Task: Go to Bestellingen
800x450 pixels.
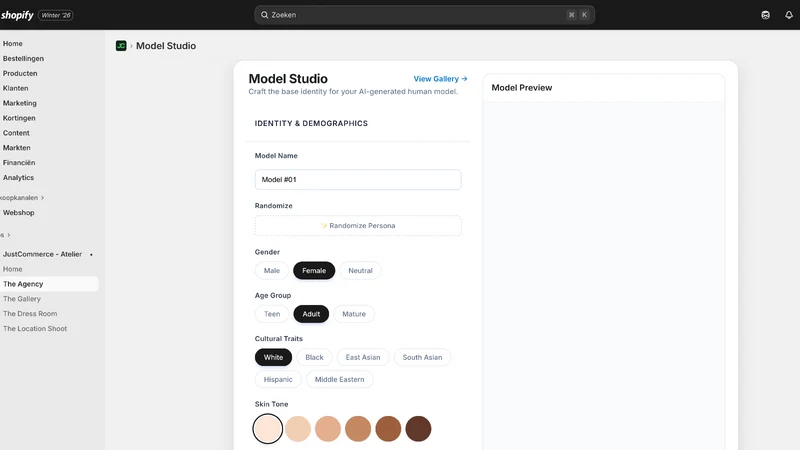Action: (x=23, y=58)
